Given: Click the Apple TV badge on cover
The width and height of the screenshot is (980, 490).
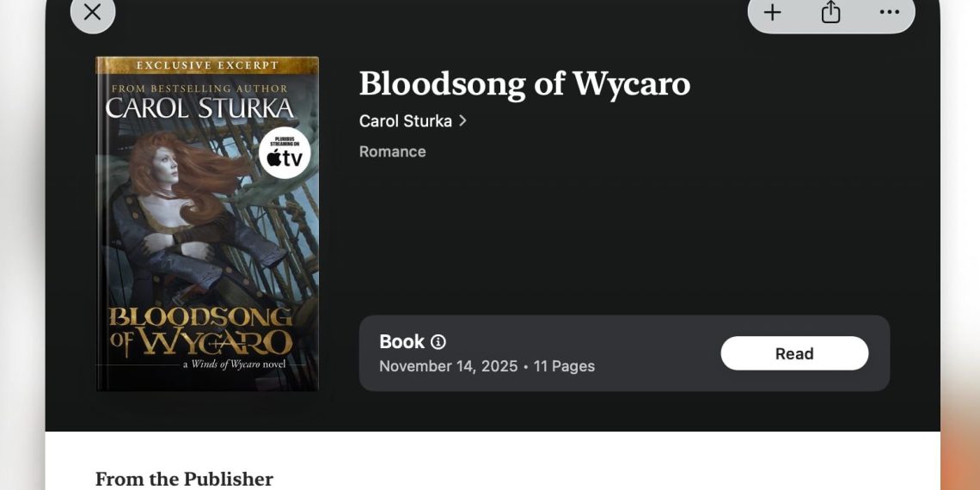Looking at the screenshot, I should 285,153.
